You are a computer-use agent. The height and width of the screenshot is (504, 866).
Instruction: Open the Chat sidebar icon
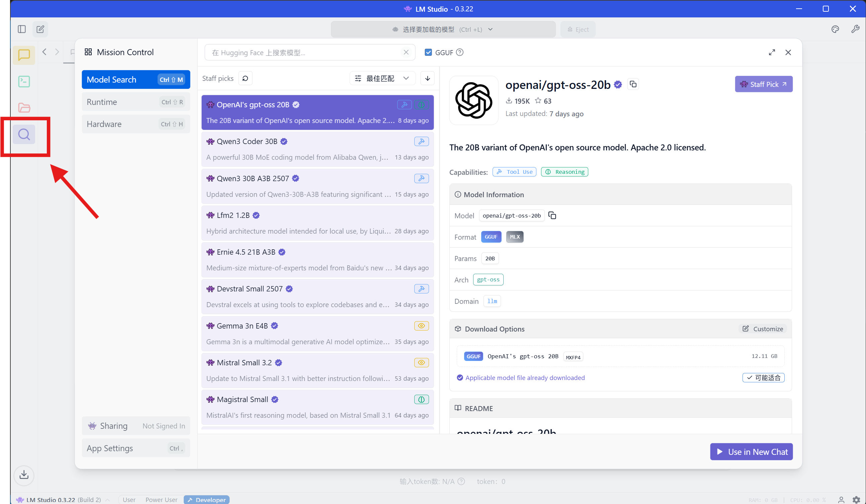[24, 55]
